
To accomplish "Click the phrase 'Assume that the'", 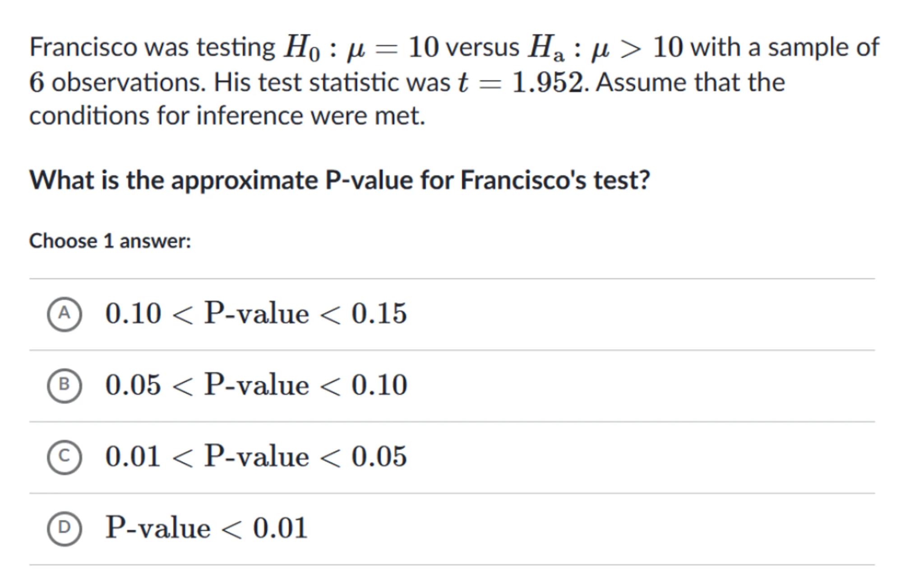I will point(690,83).
